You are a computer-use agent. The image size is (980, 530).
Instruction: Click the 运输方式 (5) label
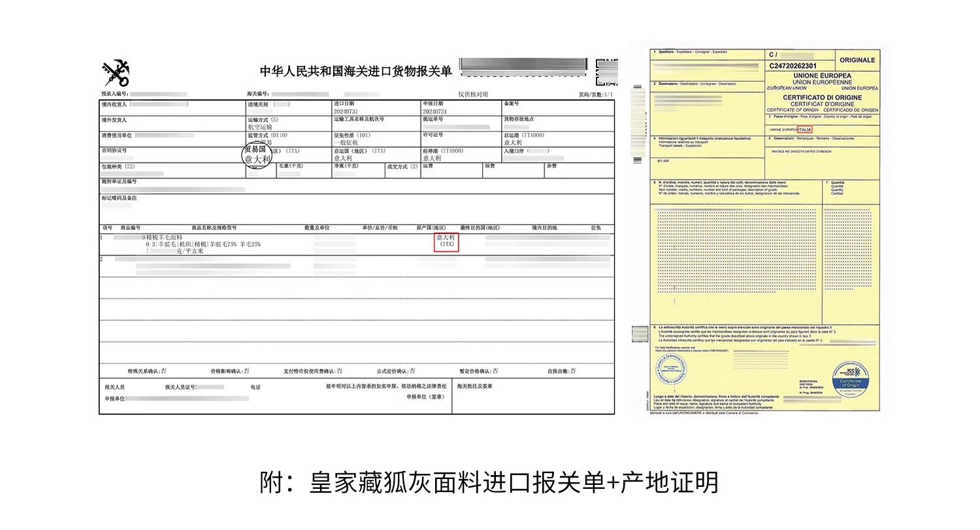[263, 120]
